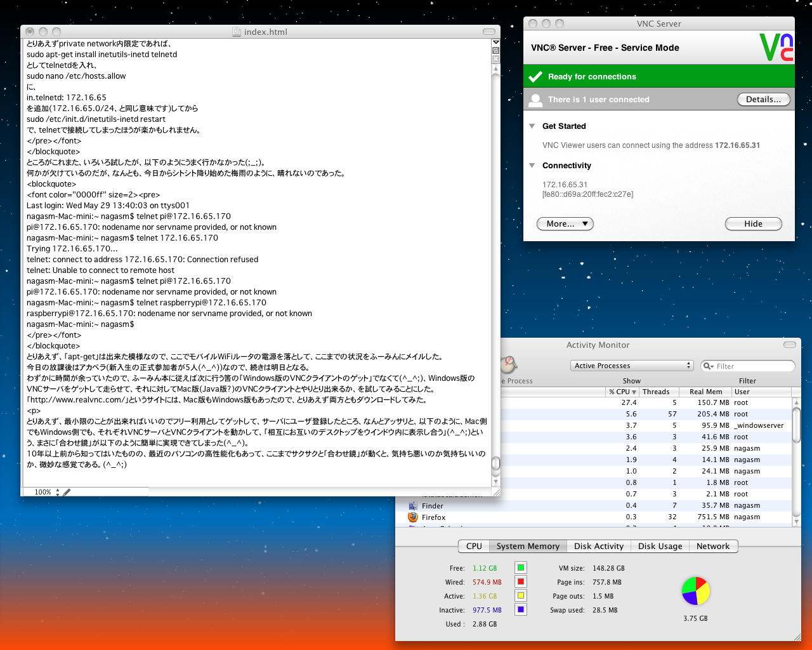
Task: Click the pencil icon beside zoom percentage
Action: 67,492
